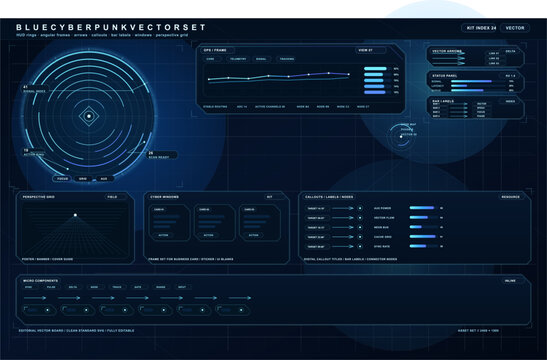Open the INLINE tag in Micro Components panel
This screenshot has width=547, height=360.
(x=512, y=281)
